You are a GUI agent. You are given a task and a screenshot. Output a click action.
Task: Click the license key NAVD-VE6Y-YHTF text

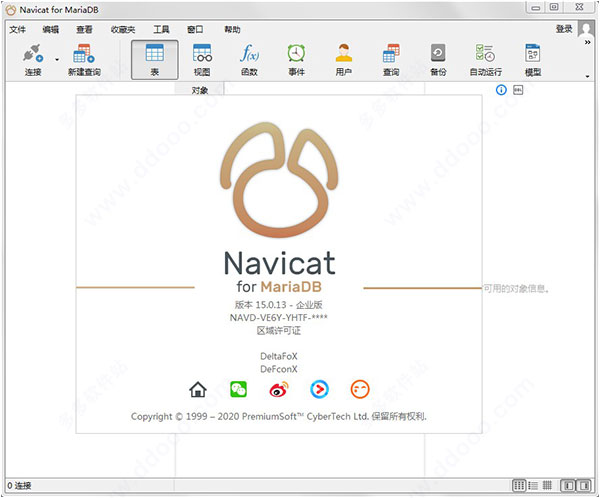[279, 317]
